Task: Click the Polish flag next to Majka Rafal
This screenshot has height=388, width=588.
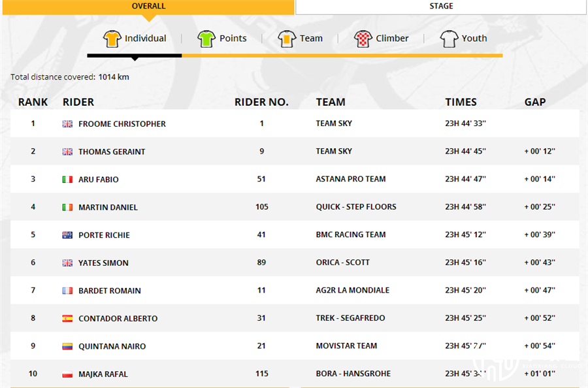Action: click(67, 374)
